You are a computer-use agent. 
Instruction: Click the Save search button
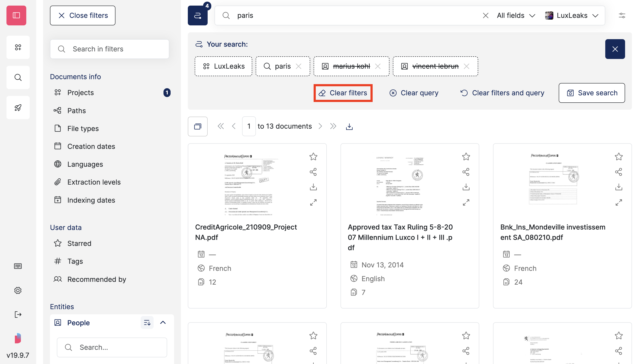coord(592,93)
